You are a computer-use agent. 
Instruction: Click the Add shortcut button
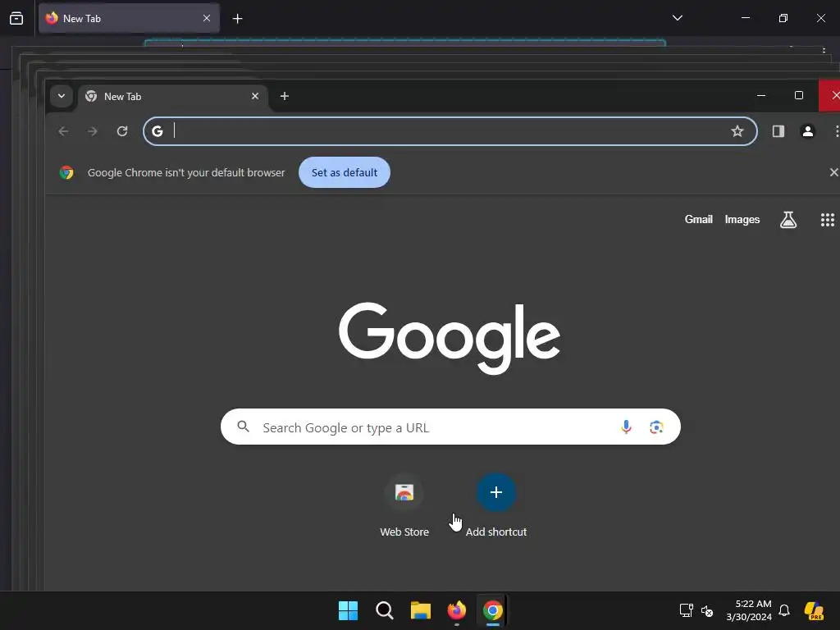tap(496, 505)
